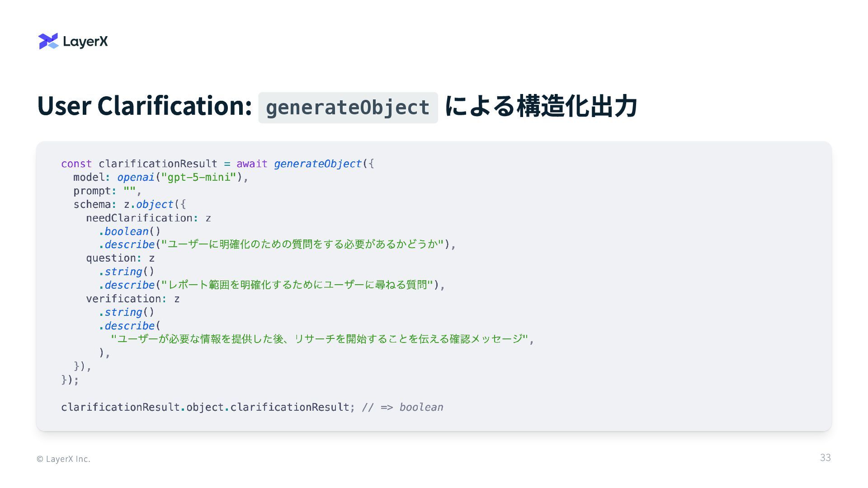
Task: Click the "verification" field name
Action: [x=123, y=299]
